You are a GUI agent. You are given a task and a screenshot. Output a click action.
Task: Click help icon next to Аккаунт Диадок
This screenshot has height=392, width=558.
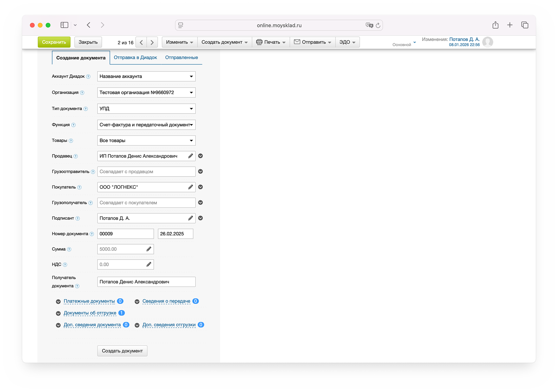tap(88, 76)
